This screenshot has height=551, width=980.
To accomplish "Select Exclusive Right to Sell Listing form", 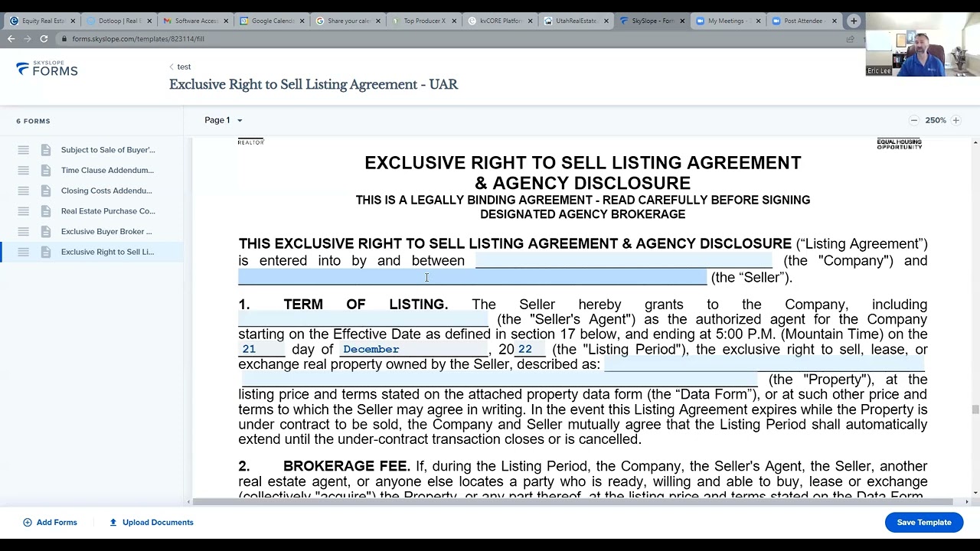I will coord(107,252).
